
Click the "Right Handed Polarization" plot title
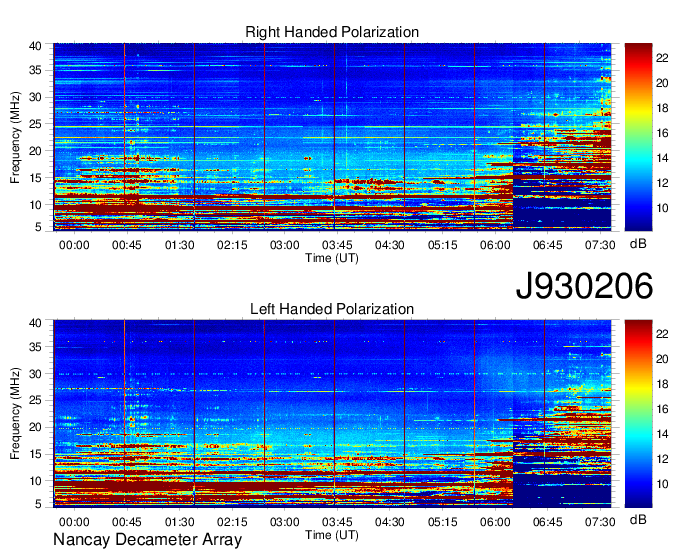pyautogui.click(x=332, y=32)
